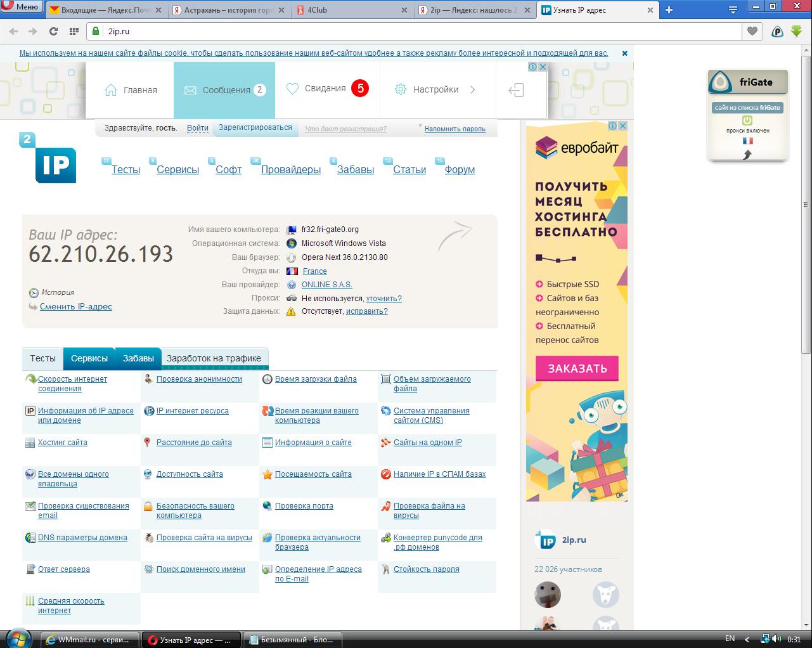This screenshot has width=812, height=648.
Task: Click the Наличие IP в СПАМ базах icon
Action: [385, 474]
